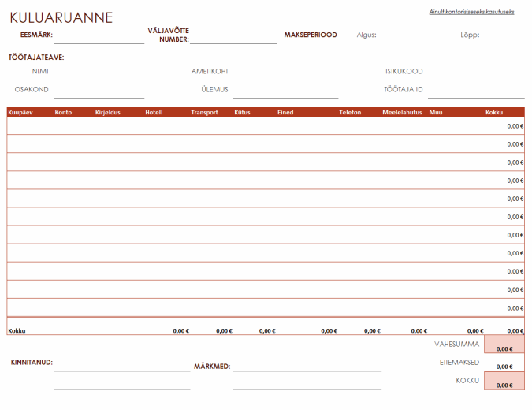The height and width of the screenshot is (410, 532).
Task: Click the Meelelahutus column header
Action: [x=402, y=113]
